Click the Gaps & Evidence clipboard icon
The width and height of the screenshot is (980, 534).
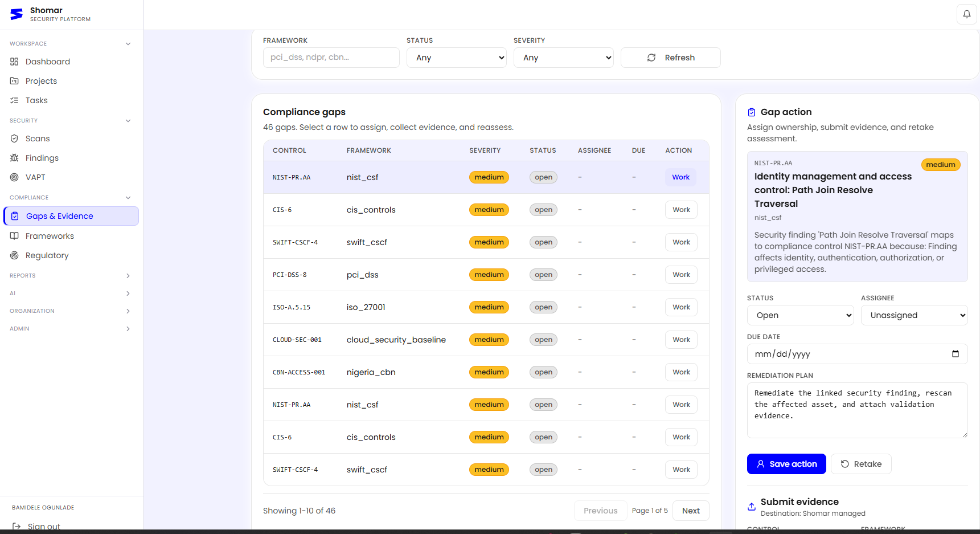pos(15,216)
